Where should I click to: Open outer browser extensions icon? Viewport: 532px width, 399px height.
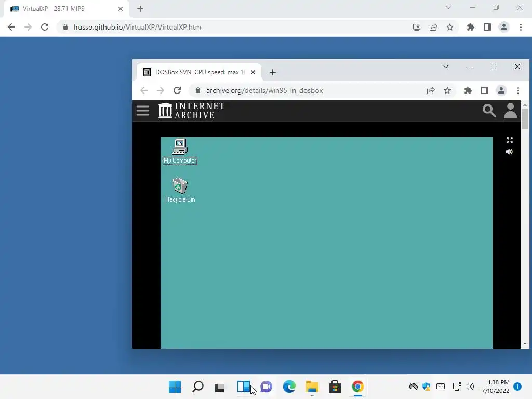point(470,27)
